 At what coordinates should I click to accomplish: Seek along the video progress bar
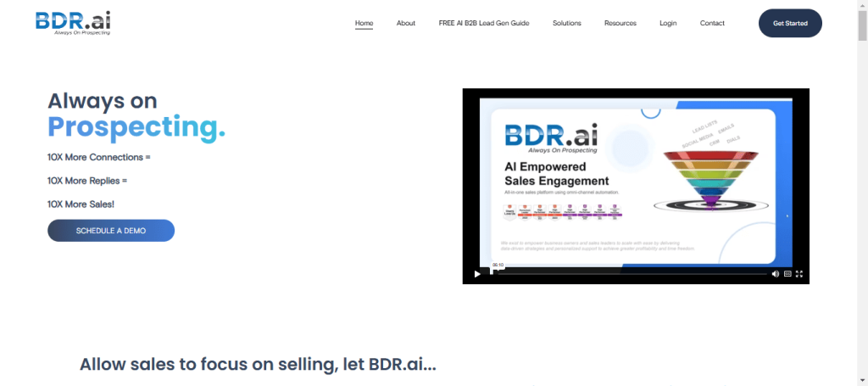point(628,273)
